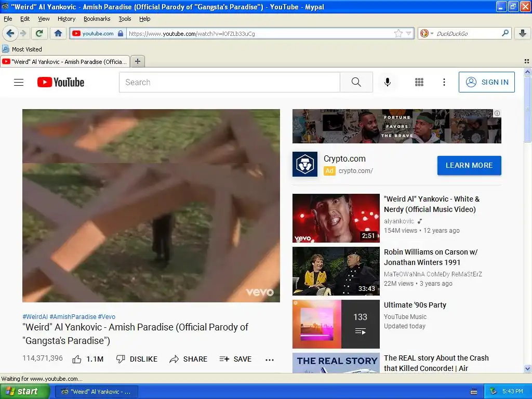Click the 5:43 PM system clock
Screen dimensions: 532x399
[x=513, y=392]
